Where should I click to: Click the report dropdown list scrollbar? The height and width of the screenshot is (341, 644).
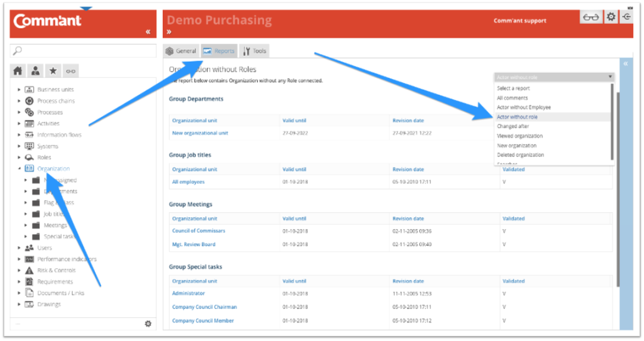click(612, 119)
